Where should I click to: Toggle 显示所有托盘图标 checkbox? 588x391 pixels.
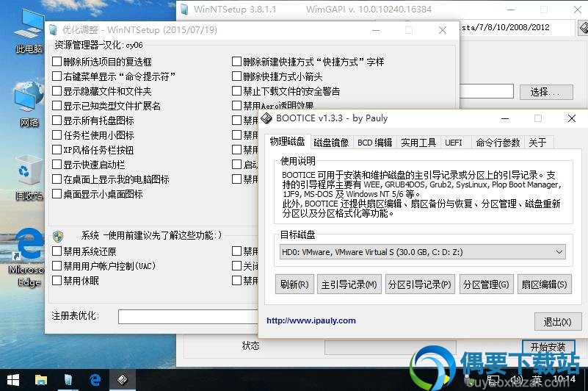(x=57, y=121)
